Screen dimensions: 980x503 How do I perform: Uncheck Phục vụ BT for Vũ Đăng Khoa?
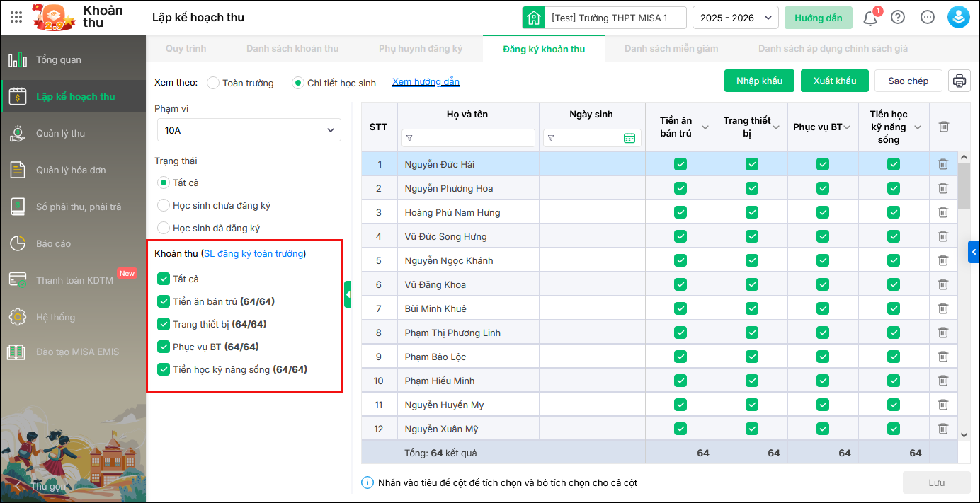pyautogui.click(x=822, y=284)
